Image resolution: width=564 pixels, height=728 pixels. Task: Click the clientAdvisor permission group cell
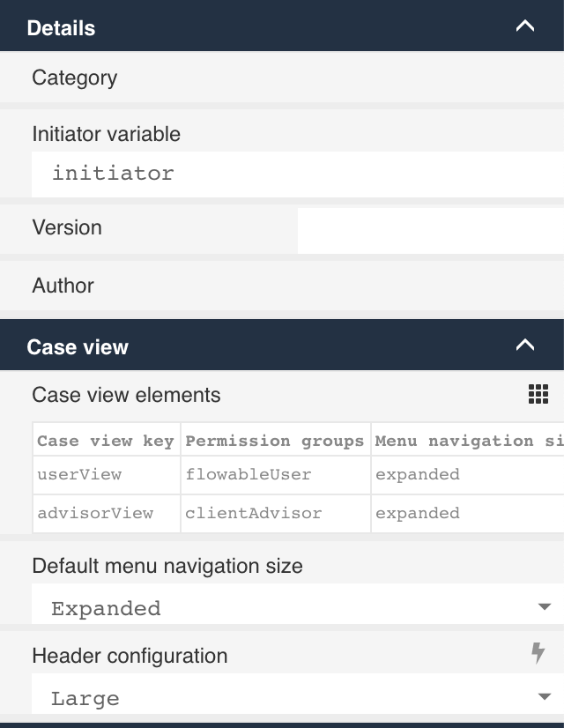coord(275,513)
